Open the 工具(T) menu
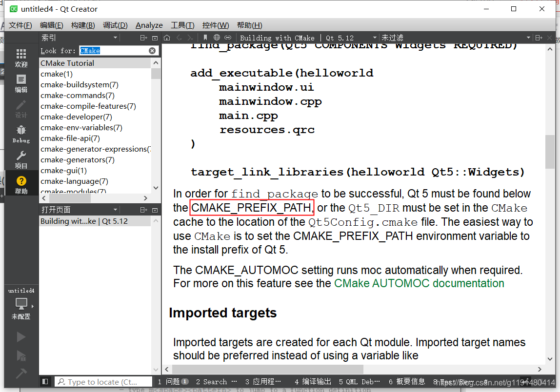Viewport: 560px width, 392px height. [x=182, y=25]
